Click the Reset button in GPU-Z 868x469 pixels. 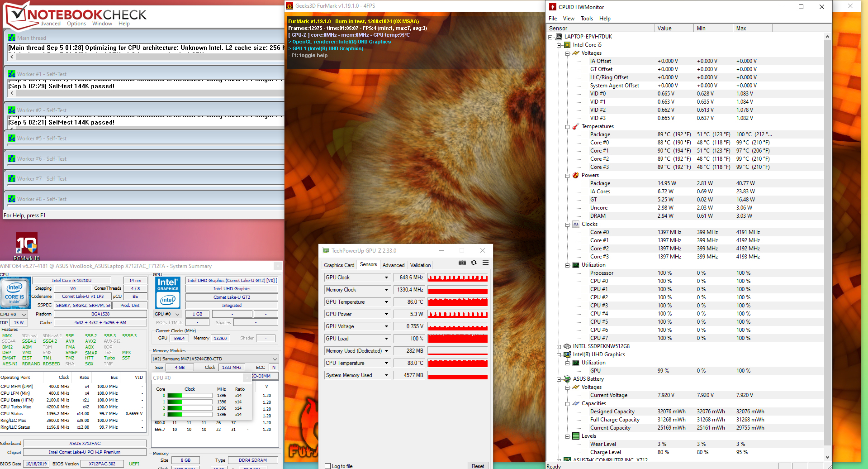tap(478, 466)
